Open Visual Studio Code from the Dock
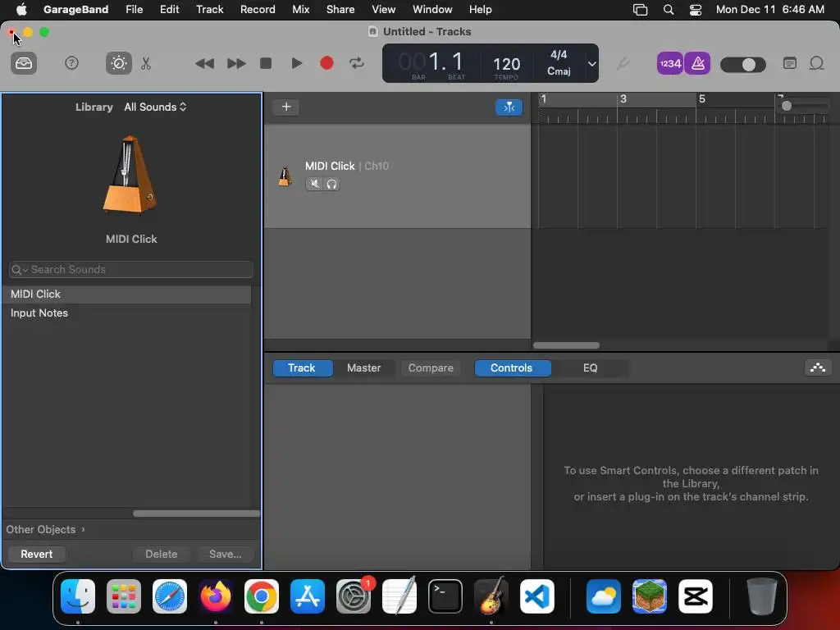840x630 pixels. [537, 596]
